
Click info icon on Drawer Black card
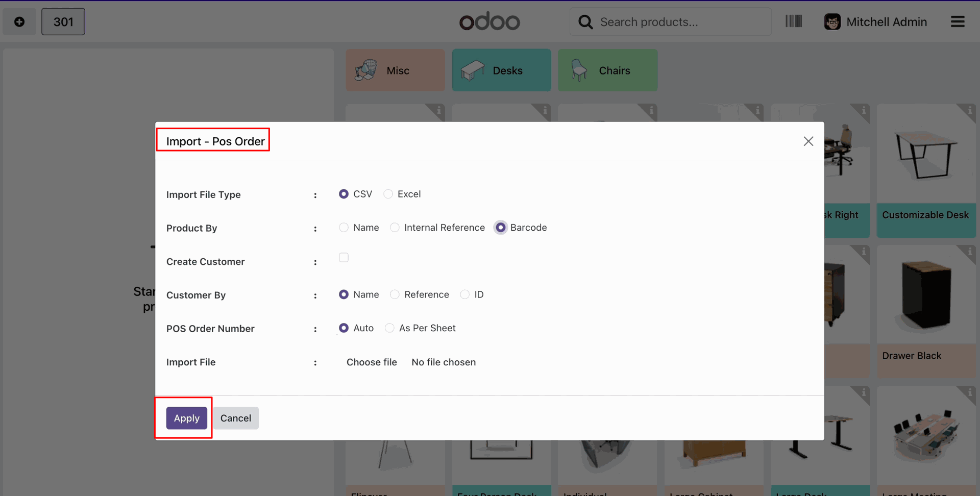click(x=970, y=251)
